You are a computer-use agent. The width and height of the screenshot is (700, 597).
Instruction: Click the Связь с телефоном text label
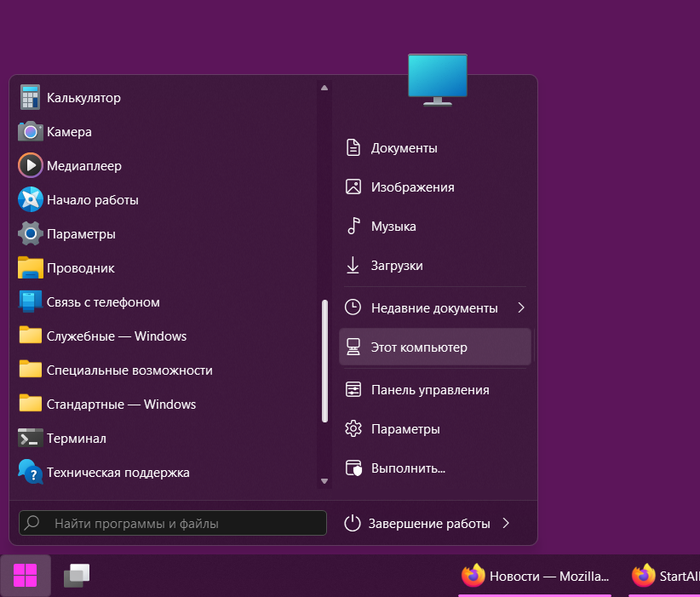point(103,302)
